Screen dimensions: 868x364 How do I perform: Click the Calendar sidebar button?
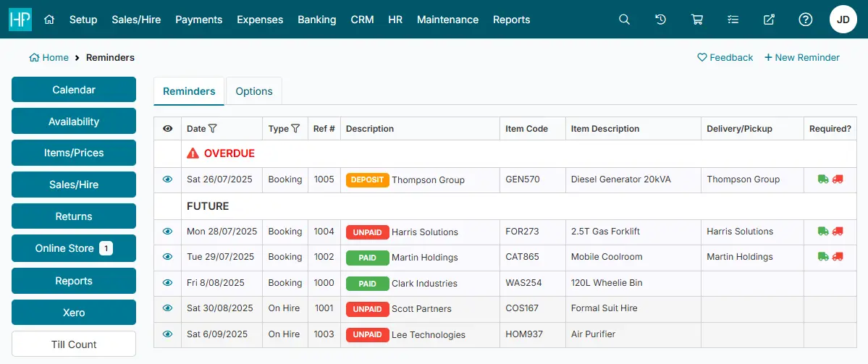[x=74, y=90]
